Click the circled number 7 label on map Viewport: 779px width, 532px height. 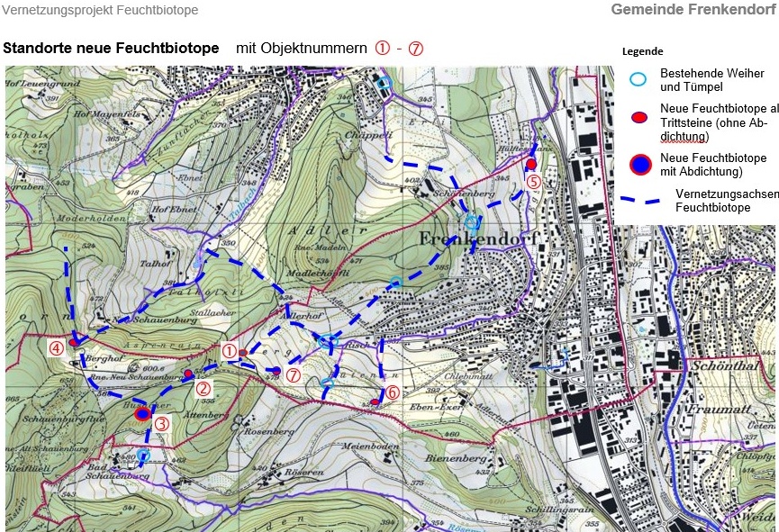pyautogui.click(x=293, y=375)
